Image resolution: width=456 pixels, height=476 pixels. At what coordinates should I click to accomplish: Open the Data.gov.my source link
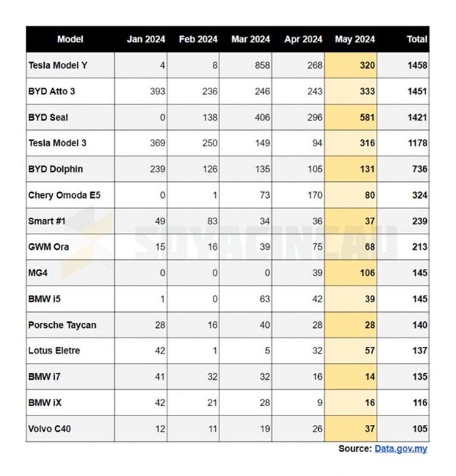pos(401,449)
